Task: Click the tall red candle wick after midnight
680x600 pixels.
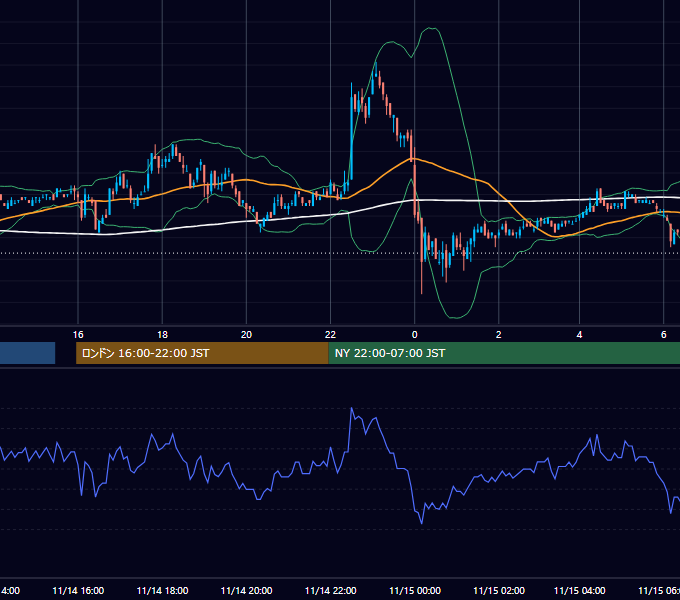Action: [x=422, y=277]
